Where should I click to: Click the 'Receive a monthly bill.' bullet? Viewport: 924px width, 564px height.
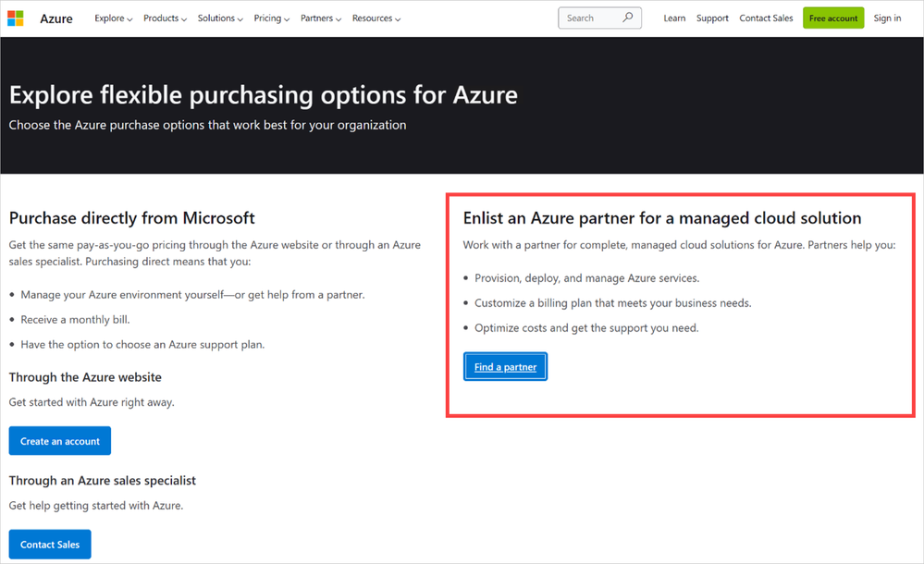click(x=75, y=319)
